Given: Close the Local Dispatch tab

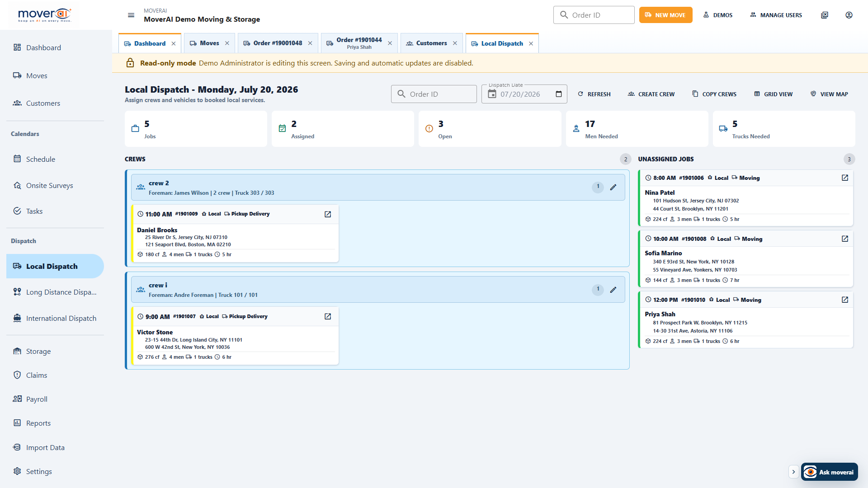Looking at the screenshot, I should 531,43.
